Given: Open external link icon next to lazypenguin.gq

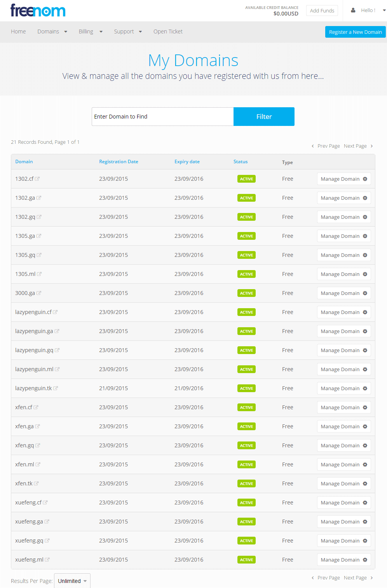Looking at the screenshot, I should click(x=57, y=350).
